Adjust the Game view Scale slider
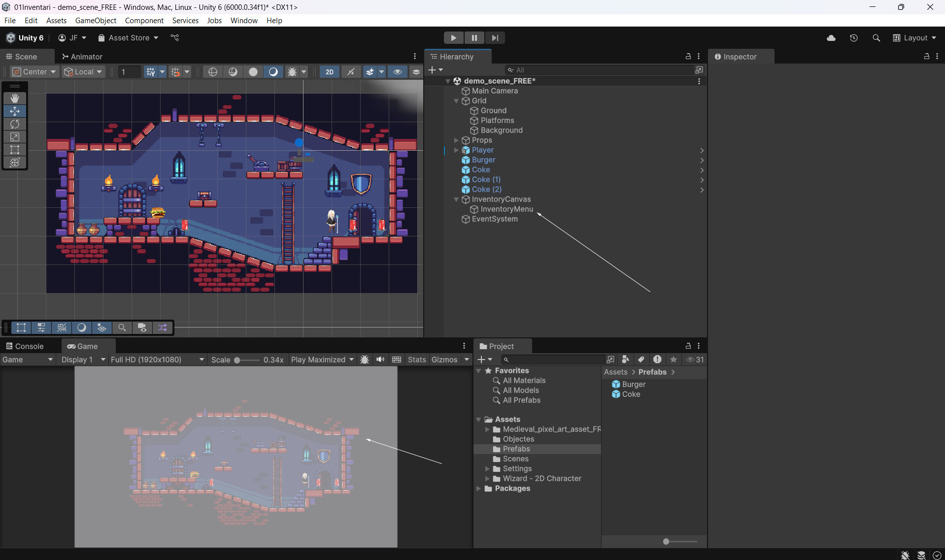Viewport: 945px width, 560px height. coord(237,360)
